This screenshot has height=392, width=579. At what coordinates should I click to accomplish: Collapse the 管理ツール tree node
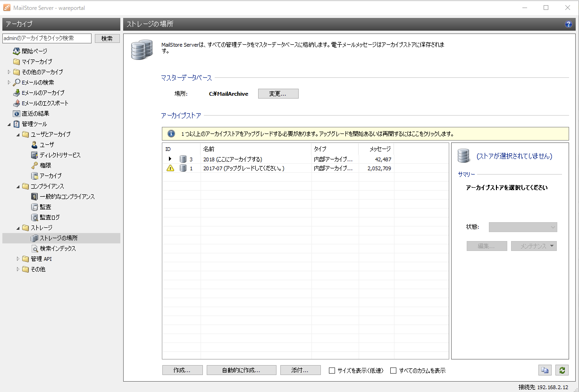click(9, 124)
